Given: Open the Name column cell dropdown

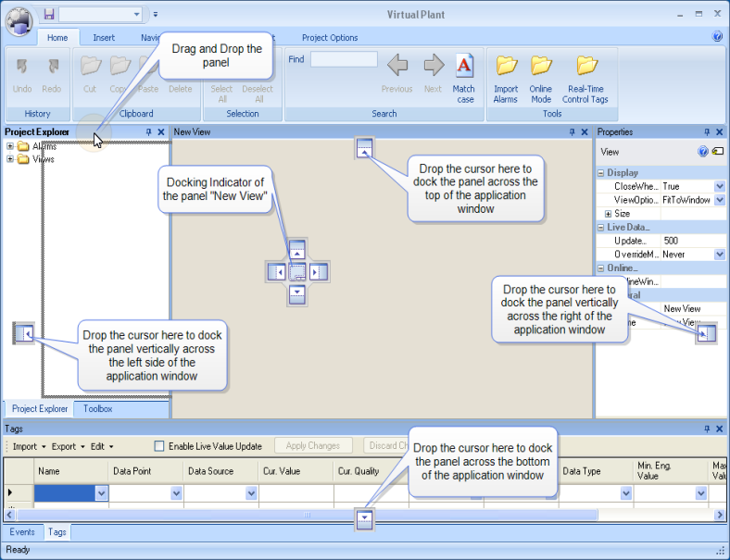Looking at the screenshot, I should pyautogui.click(x=101, y=493).
